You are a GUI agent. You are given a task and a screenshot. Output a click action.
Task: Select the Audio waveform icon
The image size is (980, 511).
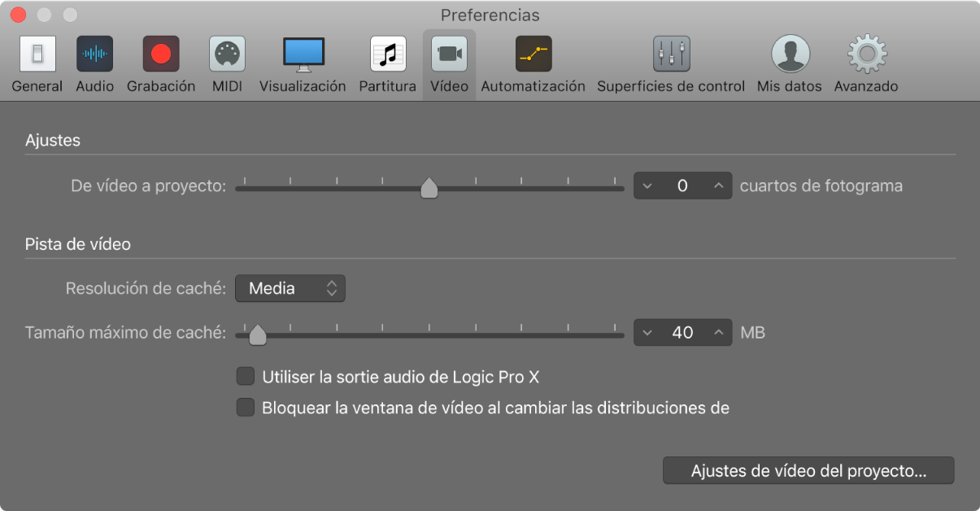point(95,55)
